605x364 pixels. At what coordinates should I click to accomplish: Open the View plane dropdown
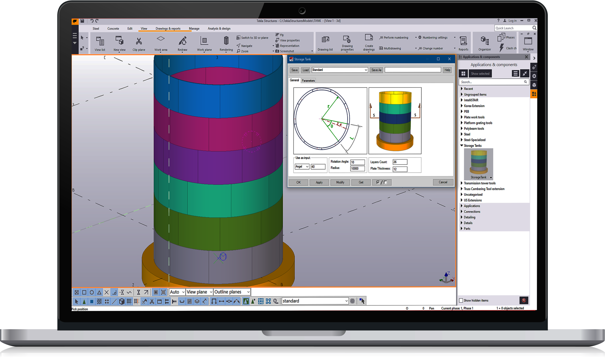click(199, 292)
